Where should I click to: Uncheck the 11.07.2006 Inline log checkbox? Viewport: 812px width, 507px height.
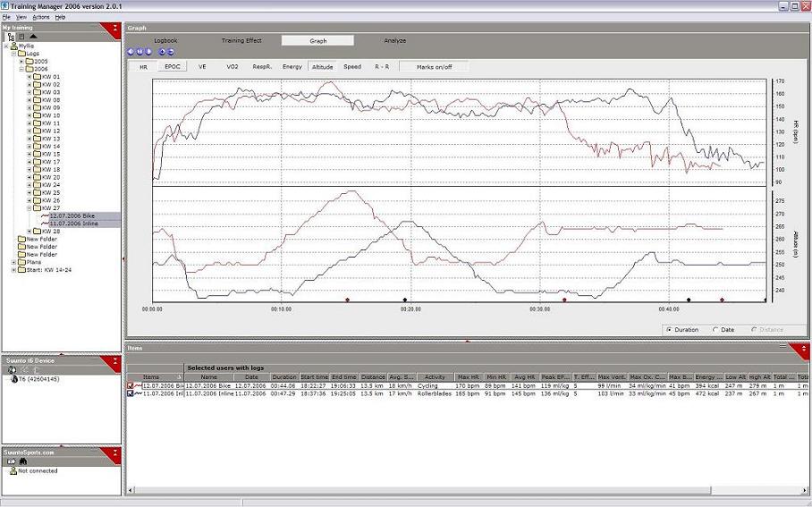131,393
